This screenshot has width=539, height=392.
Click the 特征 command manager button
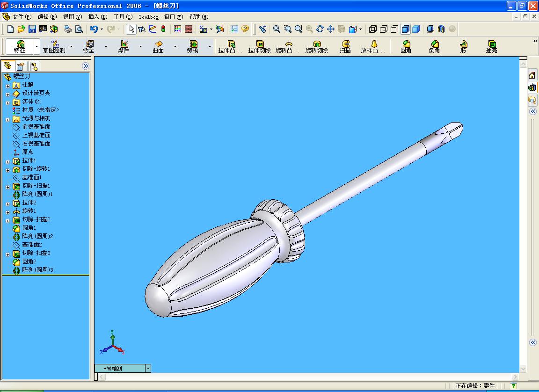point(20,46)
